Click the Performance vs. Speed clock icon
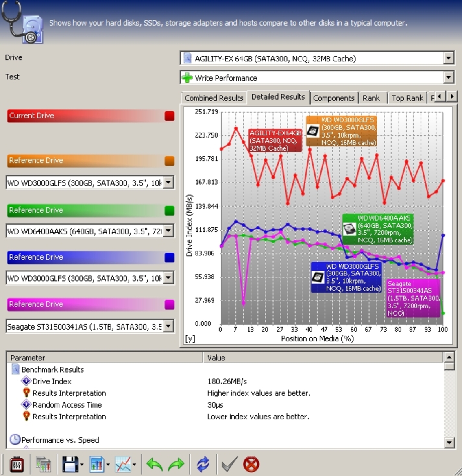Screen dimensions: 462x476 coord(15,439)
